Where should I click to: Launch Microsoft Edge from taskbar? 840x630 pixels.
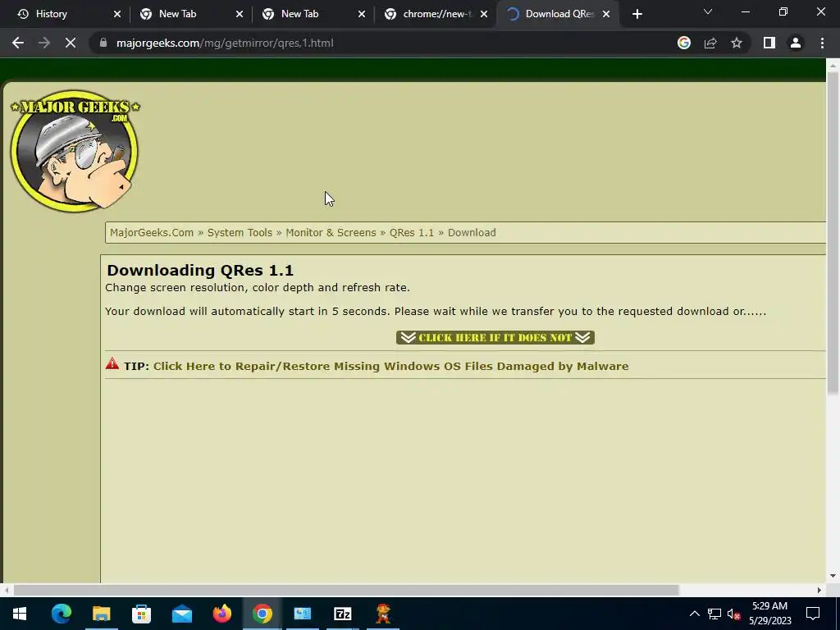(61, 614)
